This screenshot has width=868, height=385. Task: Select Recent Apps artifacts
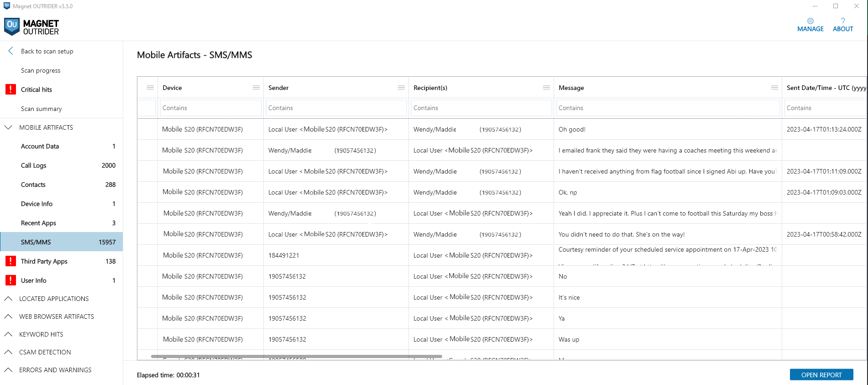(x=62, y=223)
